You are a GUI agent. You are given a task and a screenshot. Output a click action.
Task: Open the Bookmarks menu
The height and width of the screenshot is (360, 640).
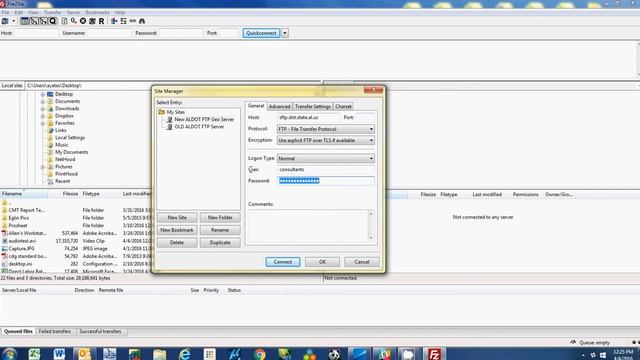pyautogui.click(x=98, y=13)
